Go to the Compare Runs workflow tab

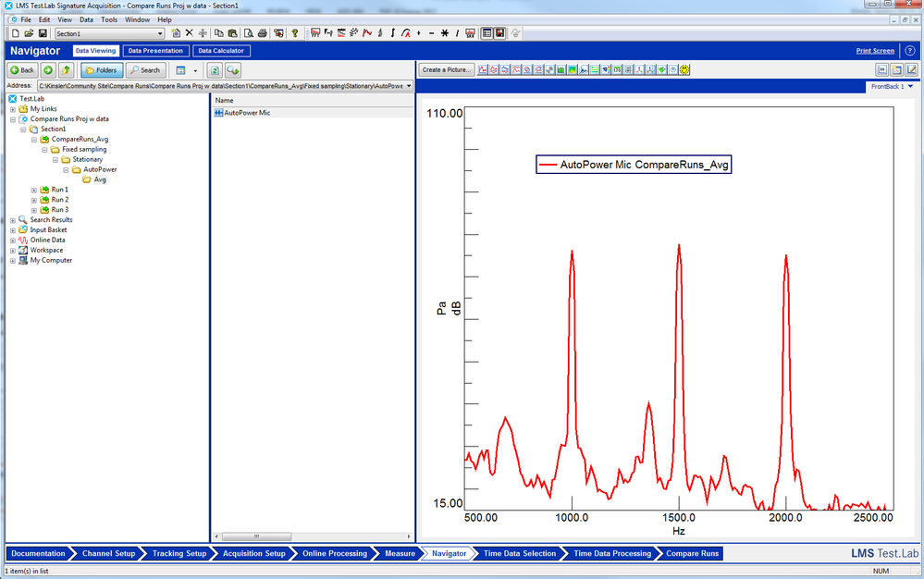693,554
